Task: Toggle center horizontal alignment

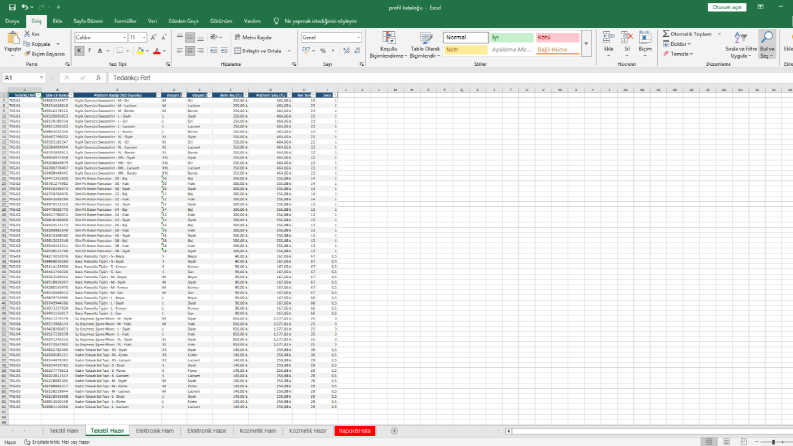Action: click(190, 51)
